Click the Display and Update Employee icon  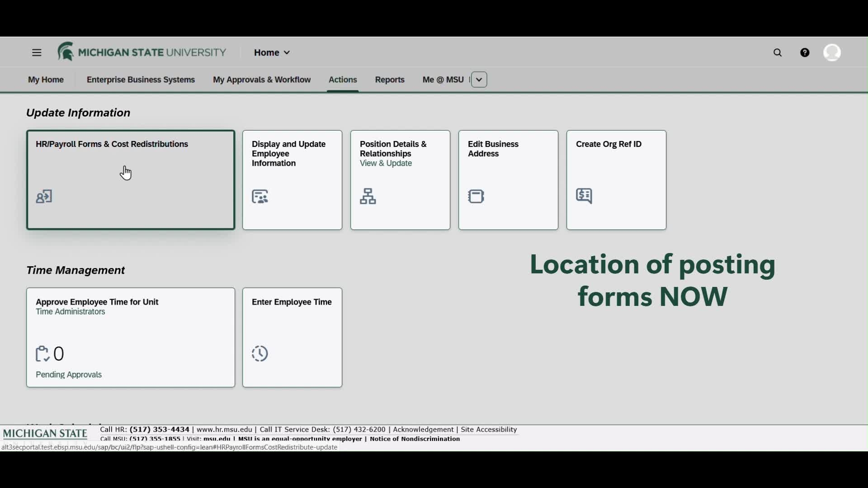pos(260,197)
